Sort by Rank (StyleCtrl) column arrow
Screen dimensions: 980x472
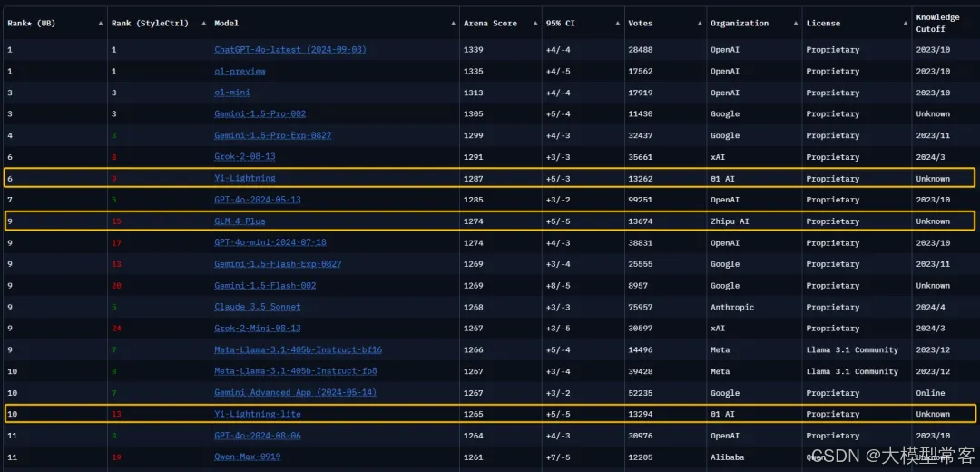tap(204, 23)
